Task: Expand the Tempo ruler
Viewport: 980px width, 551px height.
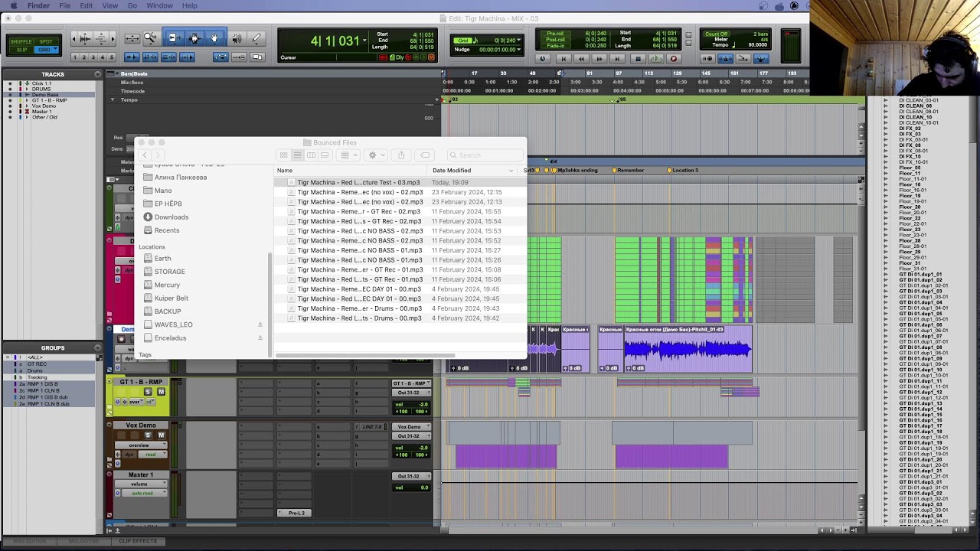Action: pos(113,100)
